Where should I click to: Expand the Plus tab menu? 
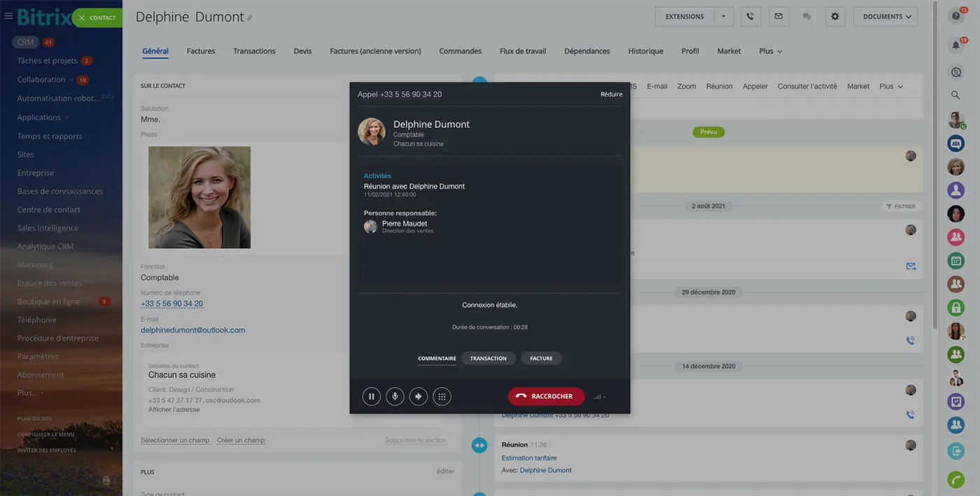770,51
